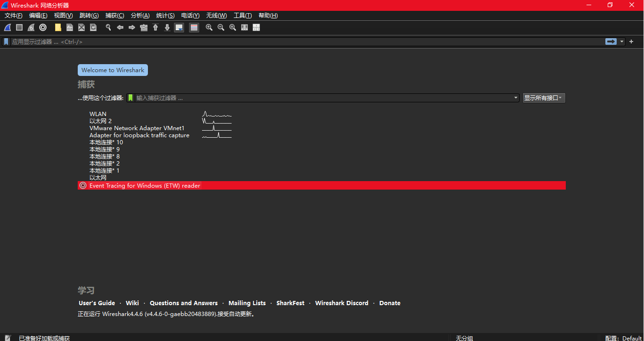Open the 文件(F) menu

14,16
